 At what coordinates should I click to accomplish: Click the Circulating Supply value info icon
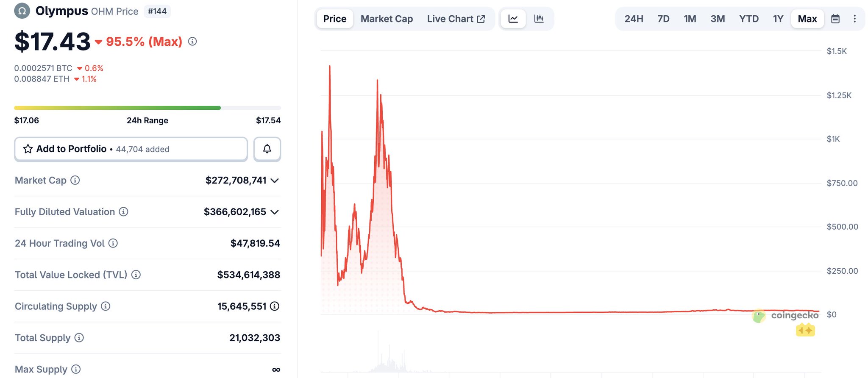[x=275, y=306]
